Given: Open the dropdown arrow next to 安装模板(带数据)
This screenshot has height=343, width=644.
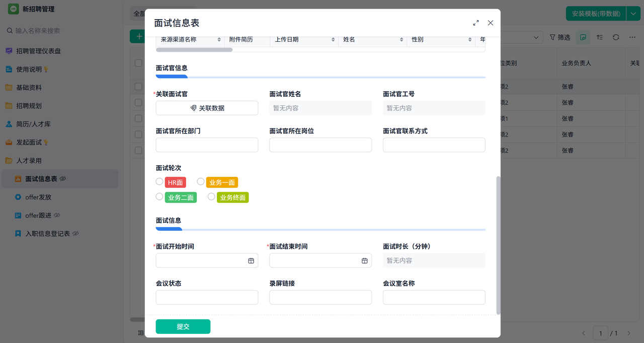Looking at the screenshot, I should click(x=633, y=14).
